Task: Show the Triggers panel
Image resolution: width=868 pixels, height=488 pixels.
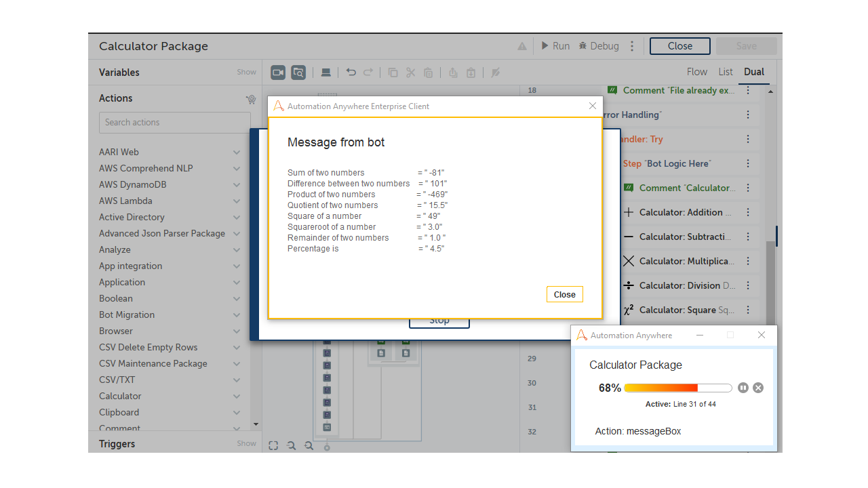Action: point(246,444)
